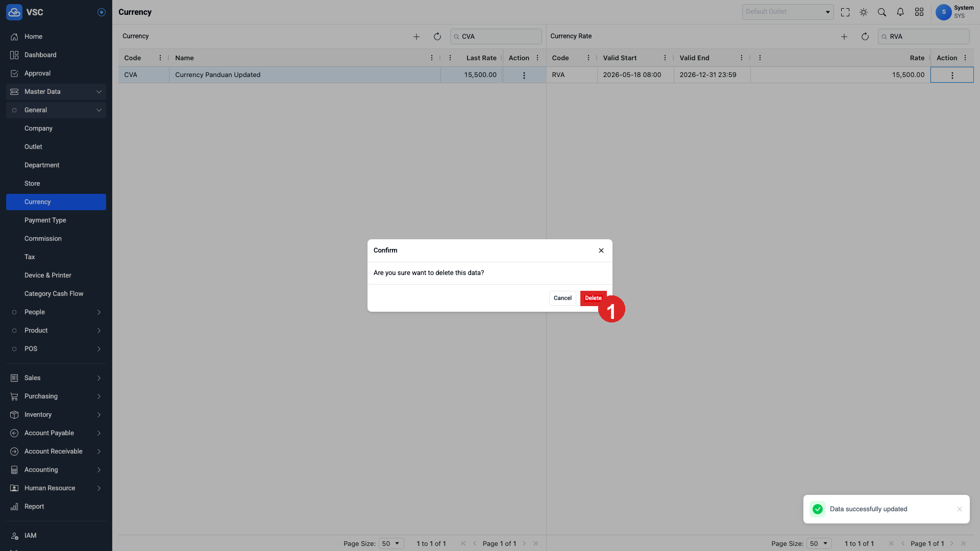Expand the Sales module
The width and height of the screenshot is (980, 551).
(x=56, y=378)
